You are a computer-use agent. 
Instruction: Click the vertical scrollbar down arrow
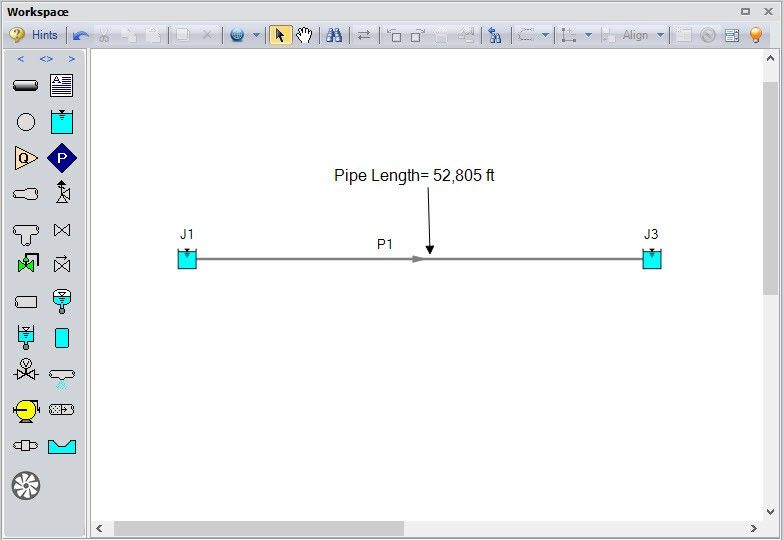pos(771,512)
